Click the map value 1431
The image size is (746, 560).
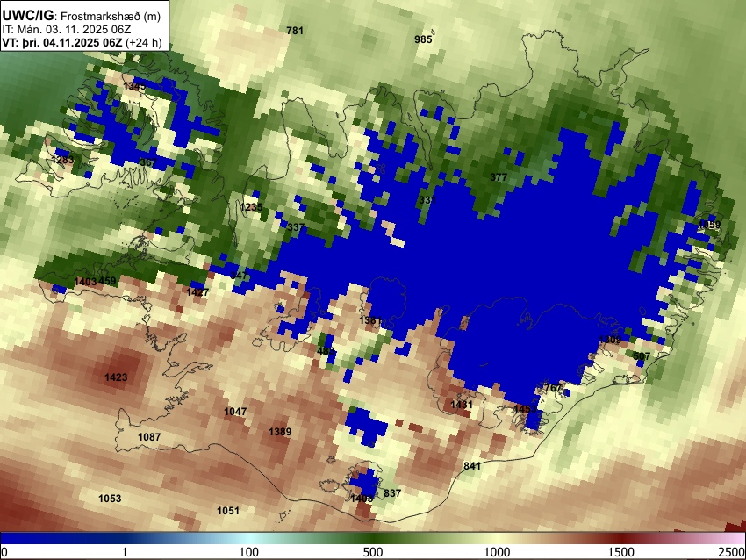click(462, 405)
